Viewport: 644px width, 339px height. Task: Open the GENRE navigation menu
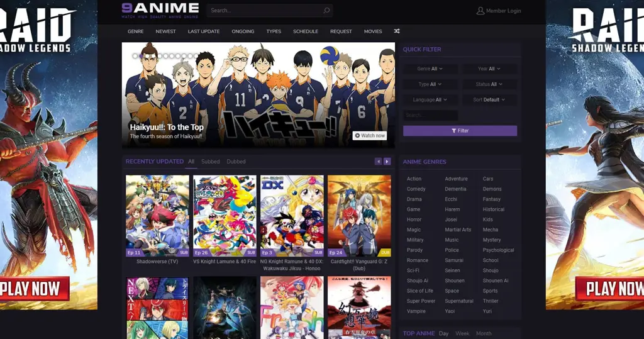coord(136,31)
